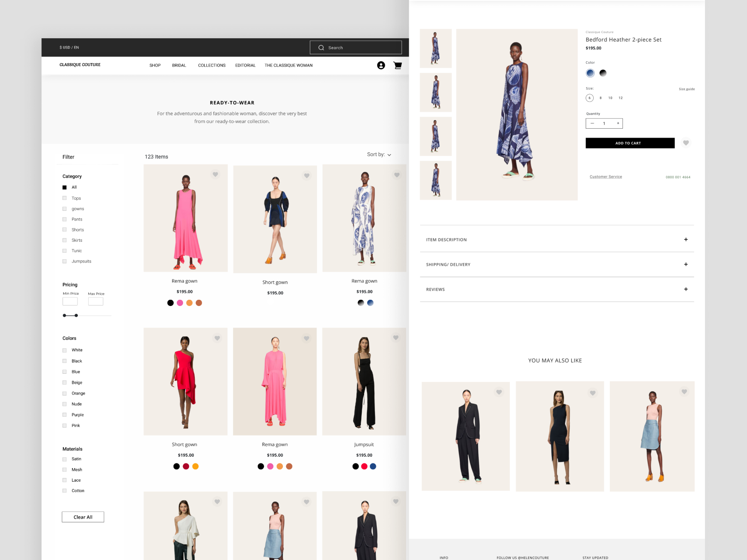The height and width of the screenshot is (560, 747).
Task: Check the gowns category filter
Action: click(x=65, y=209)
